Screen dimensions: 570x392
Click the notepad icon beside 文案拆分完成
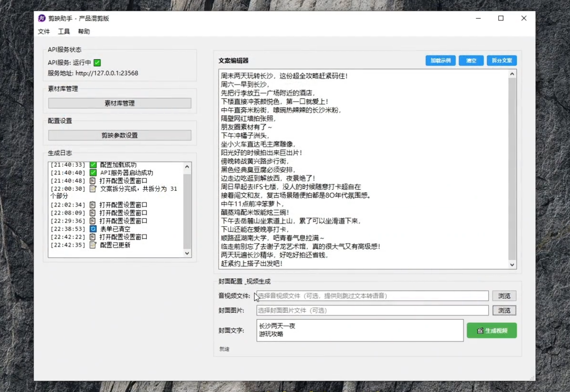pyautogui.click(x=93, y=189)
